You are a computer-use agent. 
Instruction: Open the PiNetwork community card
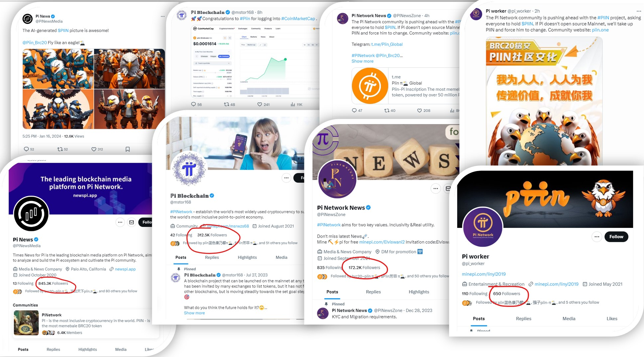86,323
